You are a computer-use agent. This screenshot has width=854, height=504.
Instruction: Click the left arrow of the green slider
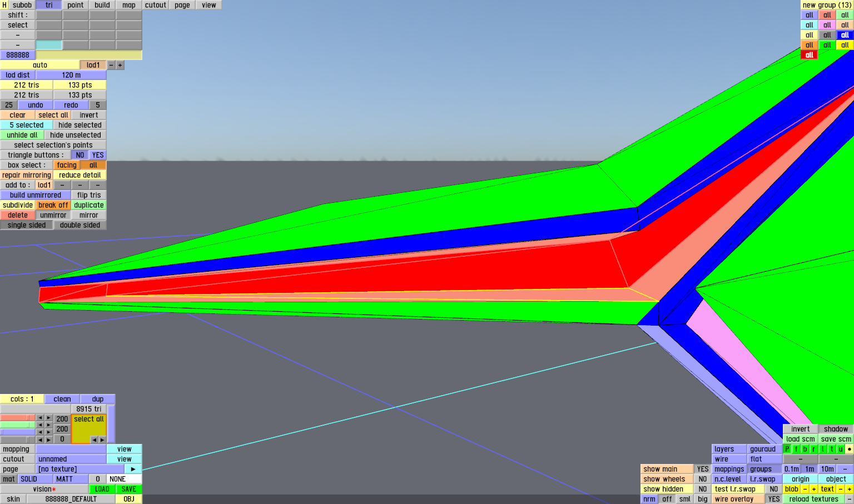[x=40, y=425]
